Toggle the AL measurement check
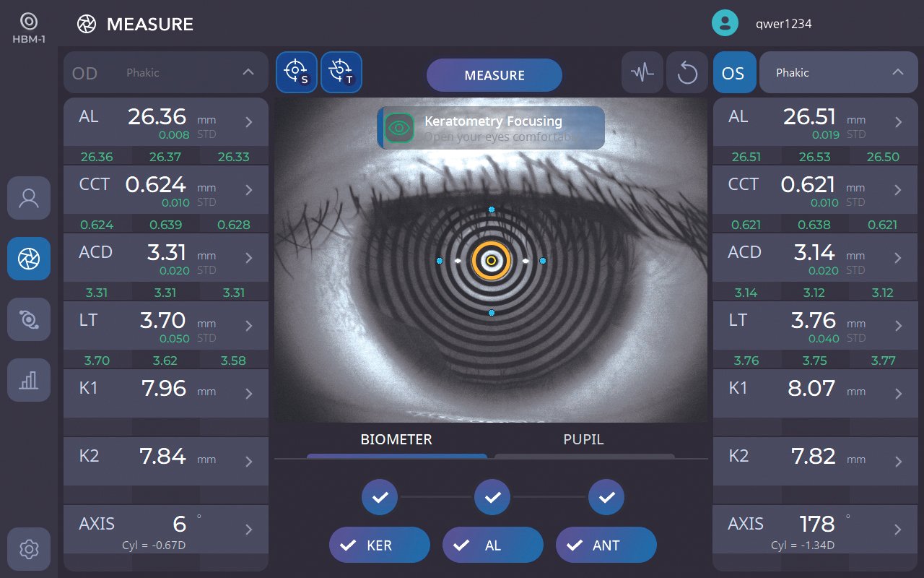The image size is (924, 578). (x=492, y=545)
